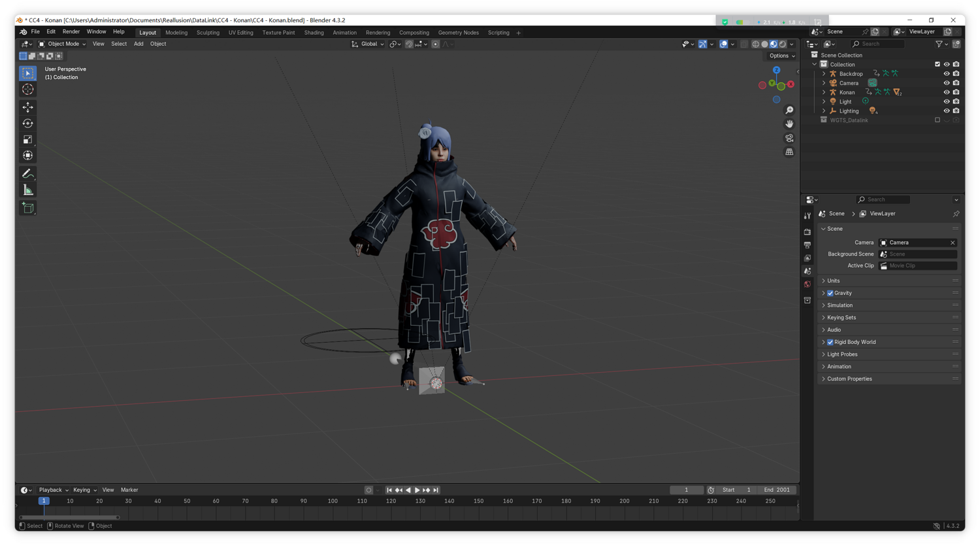This screenshot has height=546, width=980.
Task: Expand the Simulation panel
Action: 889,305
